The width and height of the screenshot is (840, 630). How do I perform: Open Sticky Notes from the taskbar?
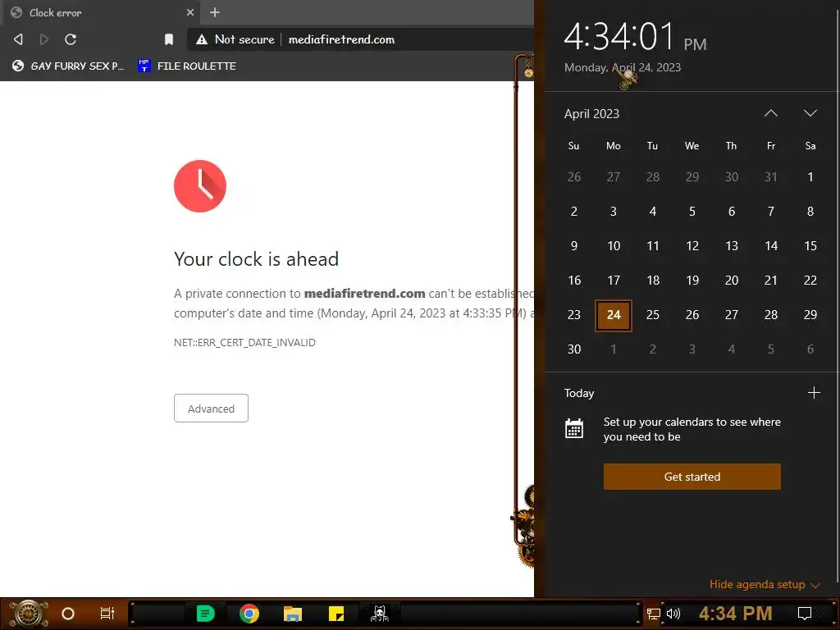(336, 614)
